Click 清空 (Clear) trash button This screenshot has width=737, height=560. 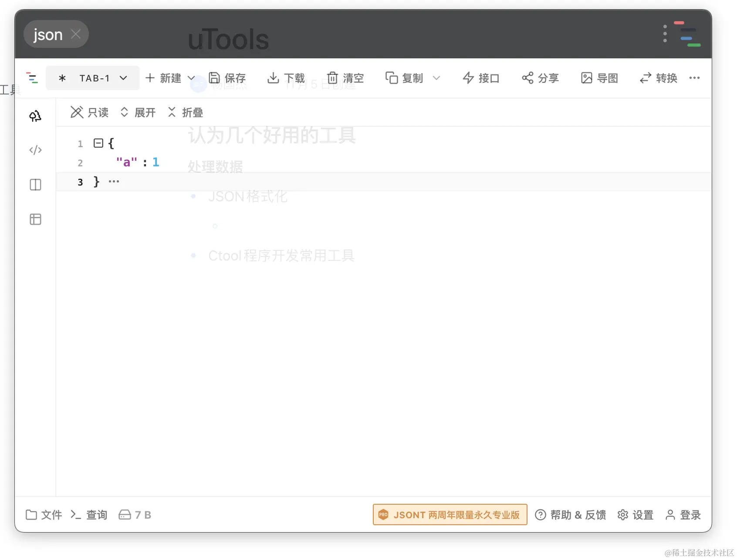[345, 78]
